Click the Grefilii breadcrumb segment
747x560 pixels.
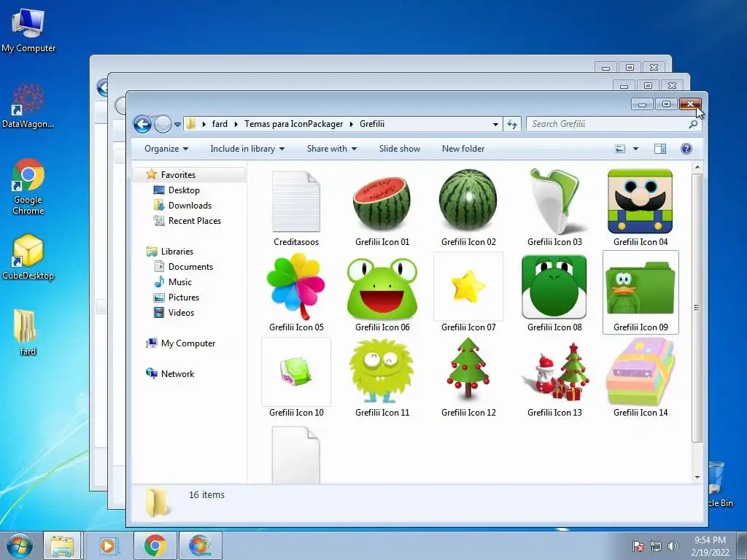[372, 124]
